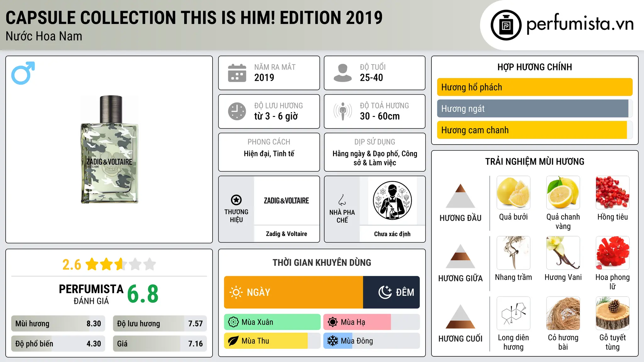Click the Mùa Hạ season bar
The height and width of the screenshot is (362, 644).
pos(372,322)
